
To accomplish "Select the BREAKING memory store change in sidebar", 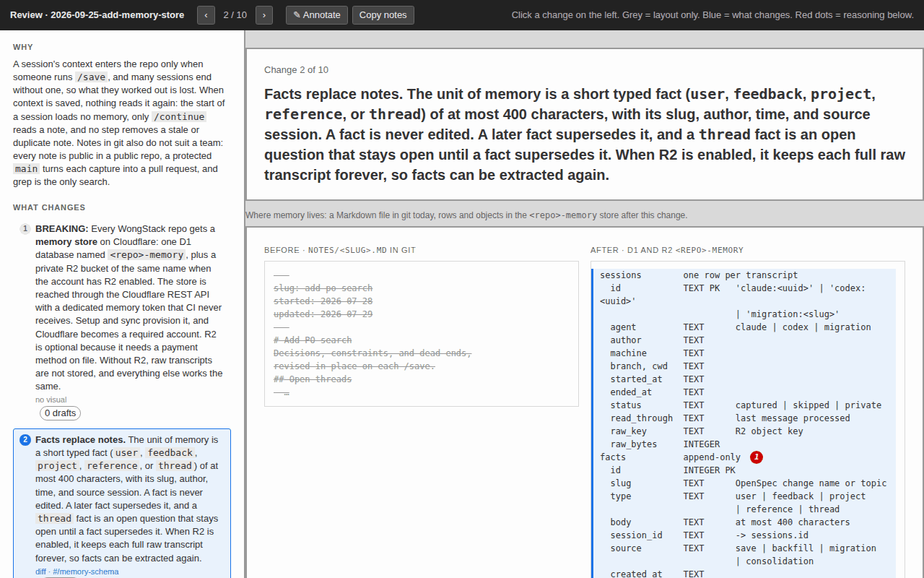I will [122, 321].
